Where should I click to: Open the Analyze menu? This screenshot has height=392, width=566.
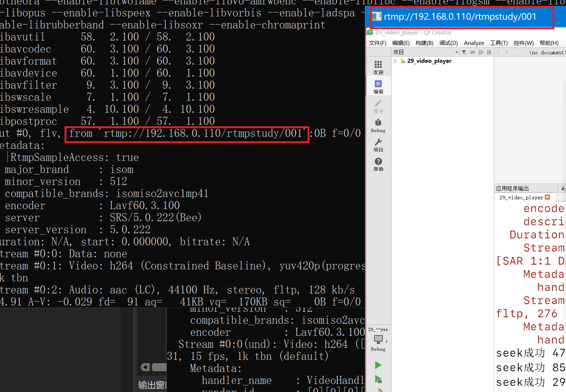474,43
